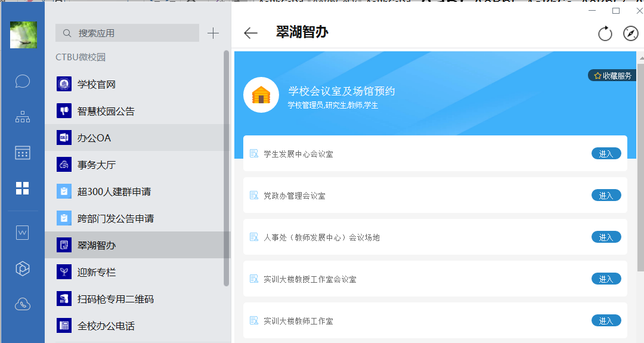Open 全校办公电话 app entry
This screenshot has width=644, height=343.
[x=106, y=326]
